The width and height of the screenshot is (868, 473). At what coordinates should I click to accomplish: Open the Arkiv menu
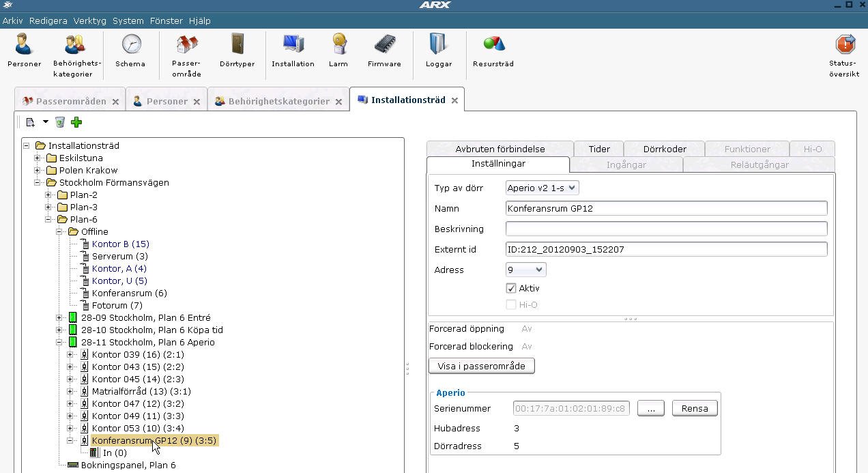pos(12,20)
